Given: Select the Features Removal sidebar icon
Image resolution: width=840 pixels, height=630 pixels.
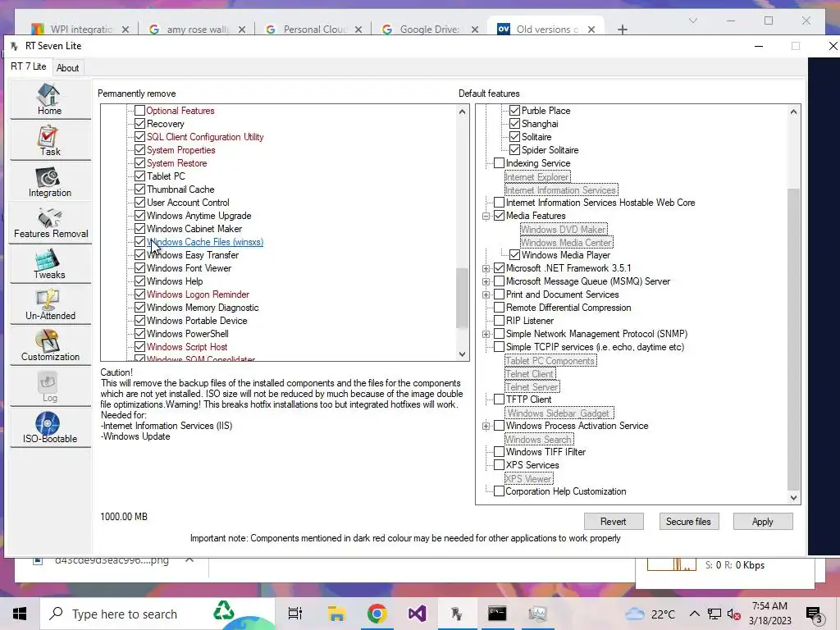Looking at the screenshot, I should [49, 223].
